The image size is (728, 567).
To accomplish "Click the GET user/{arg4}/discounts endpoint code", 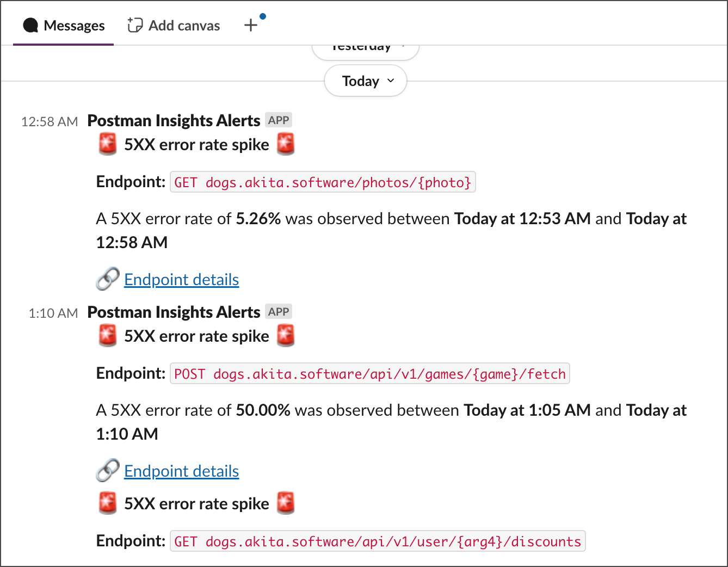I will [378, 541].
